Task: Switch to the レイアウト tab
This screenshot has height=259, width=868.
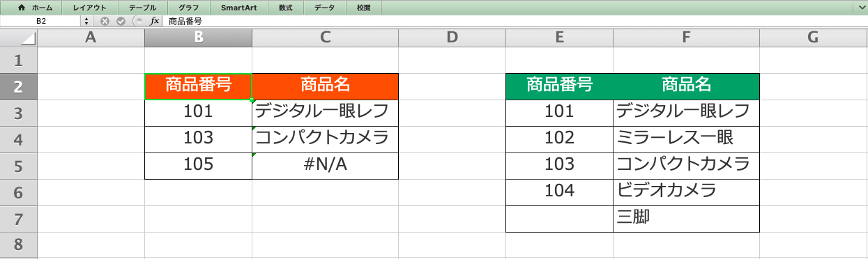Action: coord(90,8)
